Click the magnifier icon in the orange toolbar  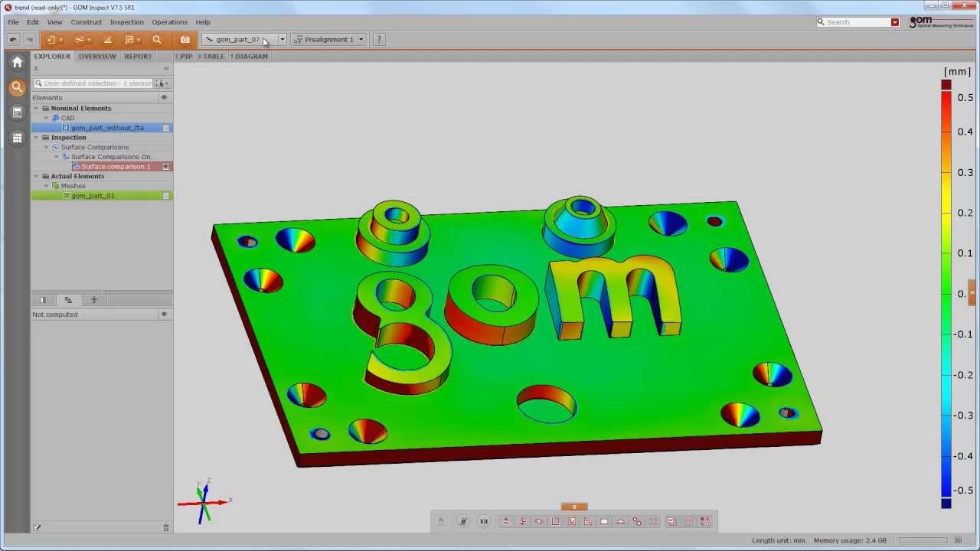(157, 40)
